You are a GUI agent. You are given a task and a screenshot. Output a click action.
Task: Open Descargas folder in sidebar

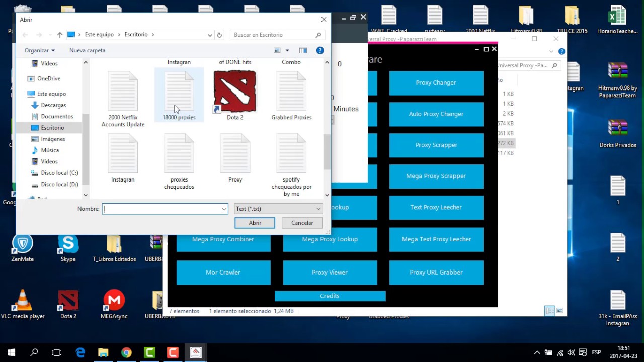[x=53, y=105]
